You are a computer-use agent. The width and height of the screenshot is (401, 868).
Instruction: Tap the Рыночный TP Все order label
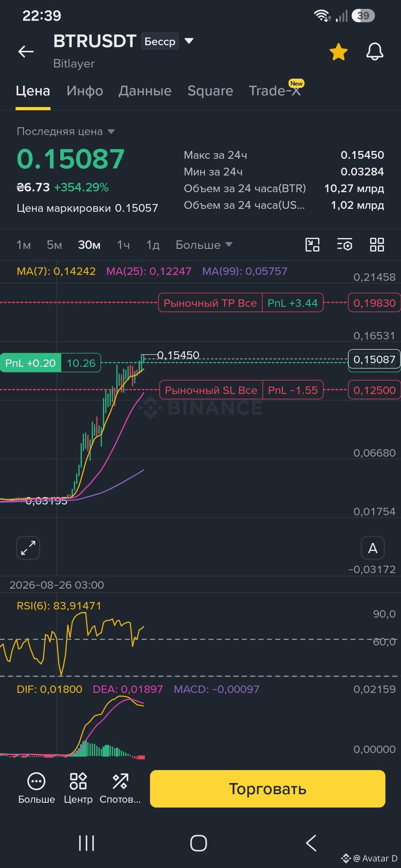point(210,303)
